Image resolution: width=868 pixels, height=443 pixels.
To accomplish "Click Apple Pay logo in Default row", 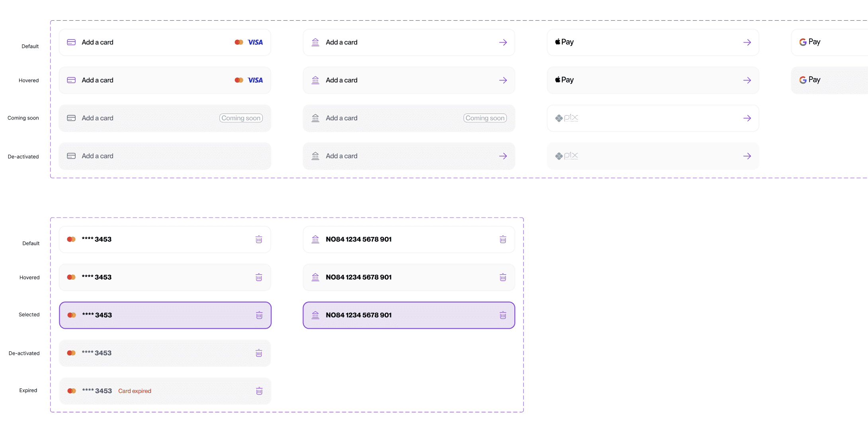I will pos(564,42).
